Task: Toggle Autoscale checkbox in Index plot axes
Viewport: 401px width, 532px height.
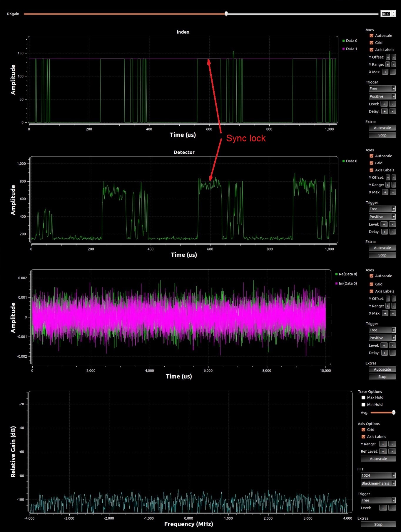Action: (371, 36)
